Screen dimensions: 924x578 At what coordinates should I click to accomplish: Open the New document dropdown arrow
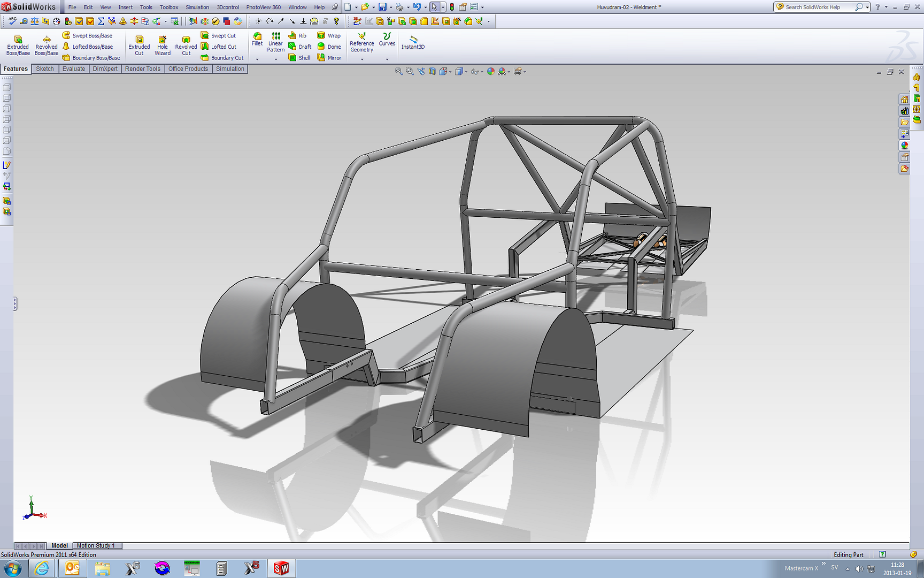click(356, 7)
